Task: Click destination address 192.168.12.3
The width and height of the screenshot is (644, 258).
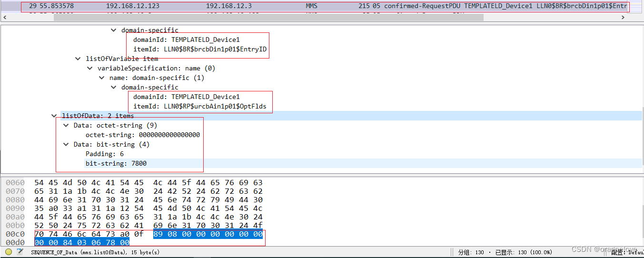Action: click(229, 6)
